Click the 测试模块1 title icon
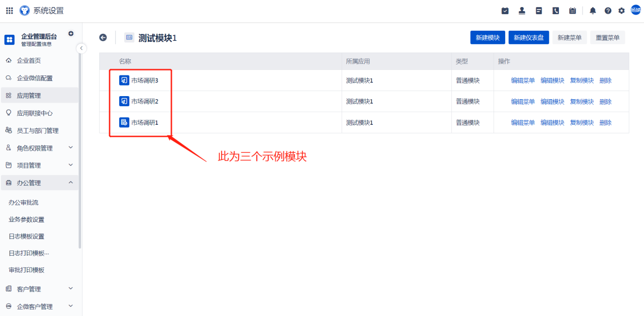The image size is (644, 316). 129,37
